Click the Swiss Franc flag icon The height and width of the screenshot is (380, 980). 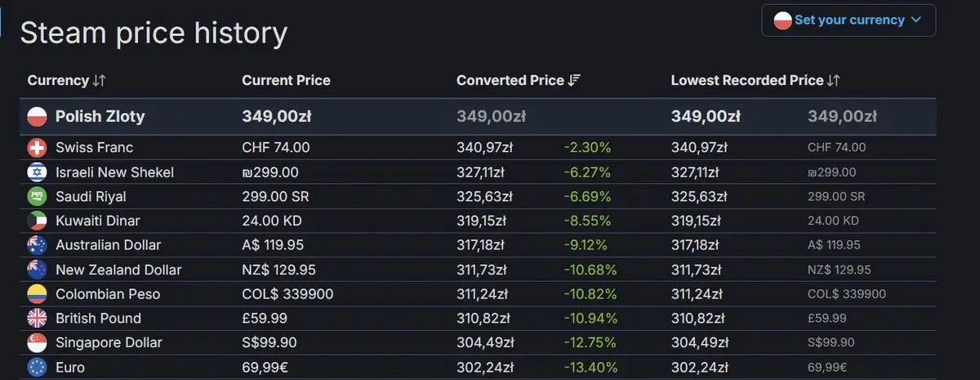tap(37, 148)
